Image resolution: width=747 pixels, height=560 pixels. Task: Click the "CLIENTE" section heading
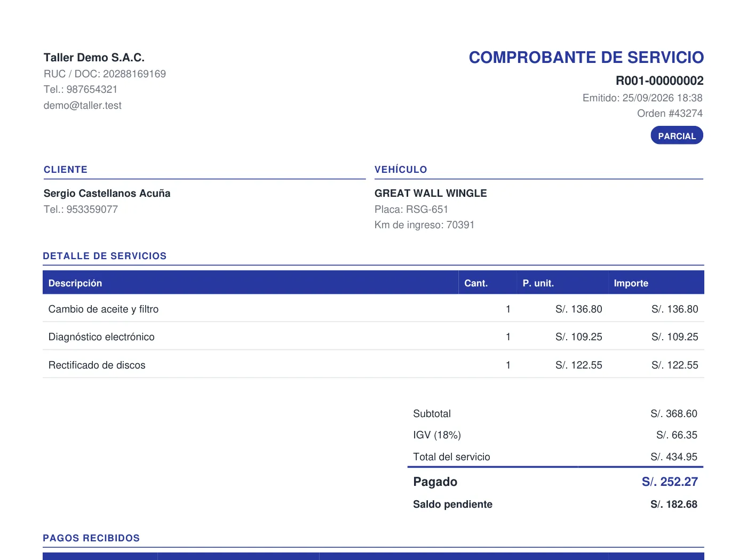(x=66, y=170)
